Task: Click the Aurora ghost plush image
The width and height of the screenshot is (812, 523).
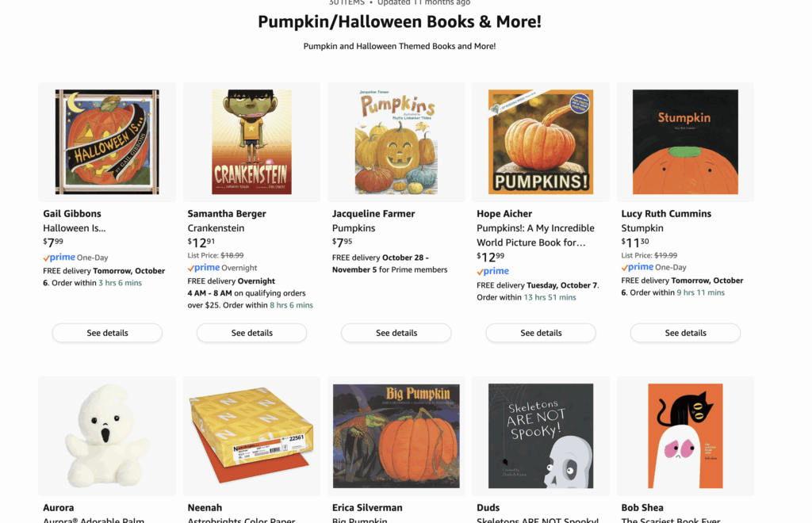Action: pos(107,436)
